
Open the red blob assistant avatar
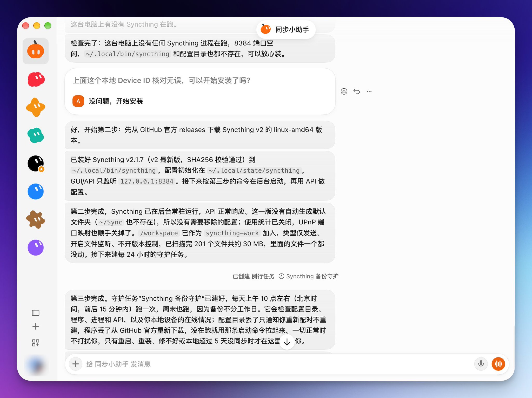(36, 79)
